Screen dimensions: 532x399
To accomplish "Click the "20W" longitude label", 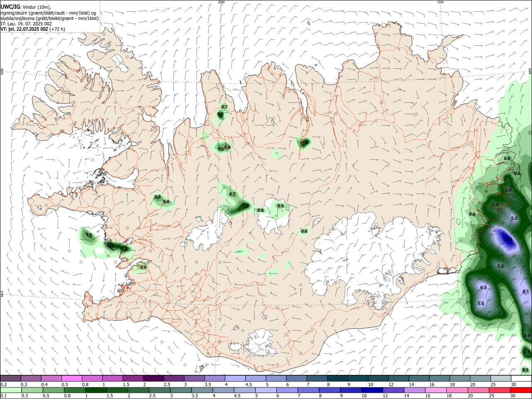I will 221,2.
